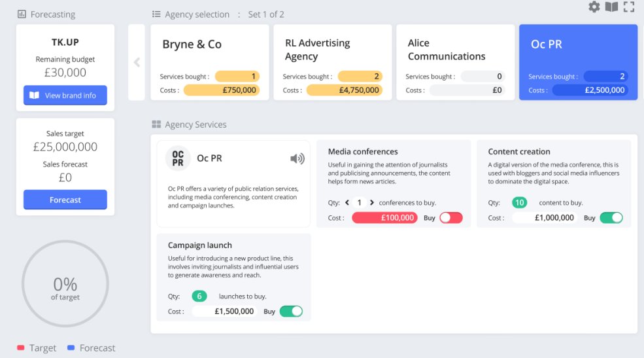Select the Oc PR agency card
Image resolution: width=644 pixels, height=358 pixels.
578,62
